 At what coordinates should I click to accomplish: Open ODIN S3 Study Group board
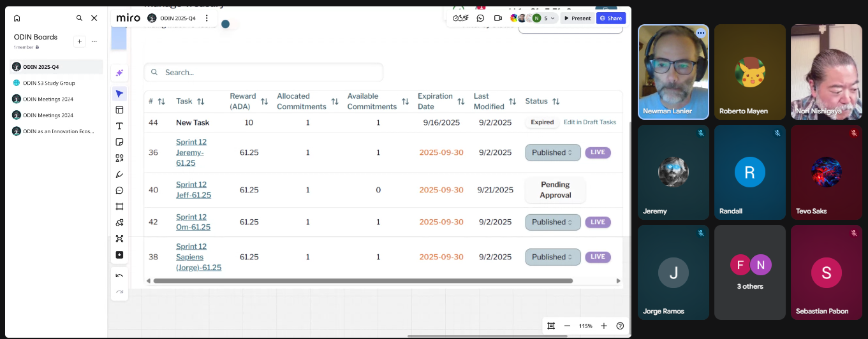[49, 83]
